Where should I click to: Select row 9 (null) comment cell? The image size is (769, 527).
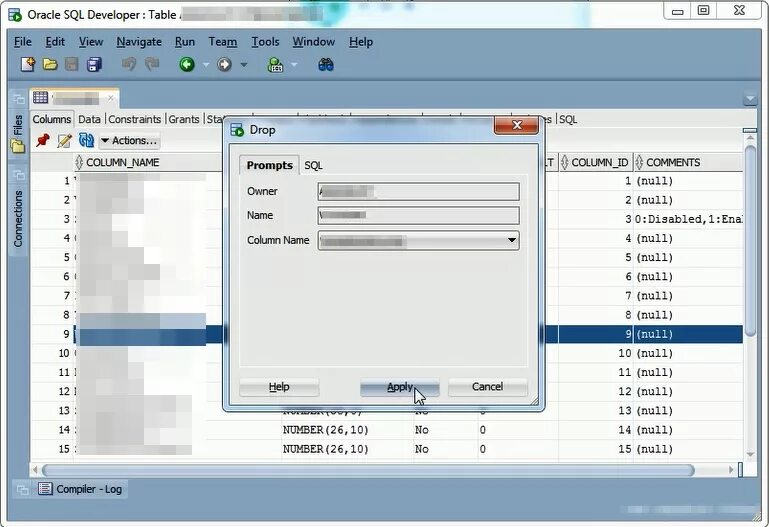(x=688, y=334)
